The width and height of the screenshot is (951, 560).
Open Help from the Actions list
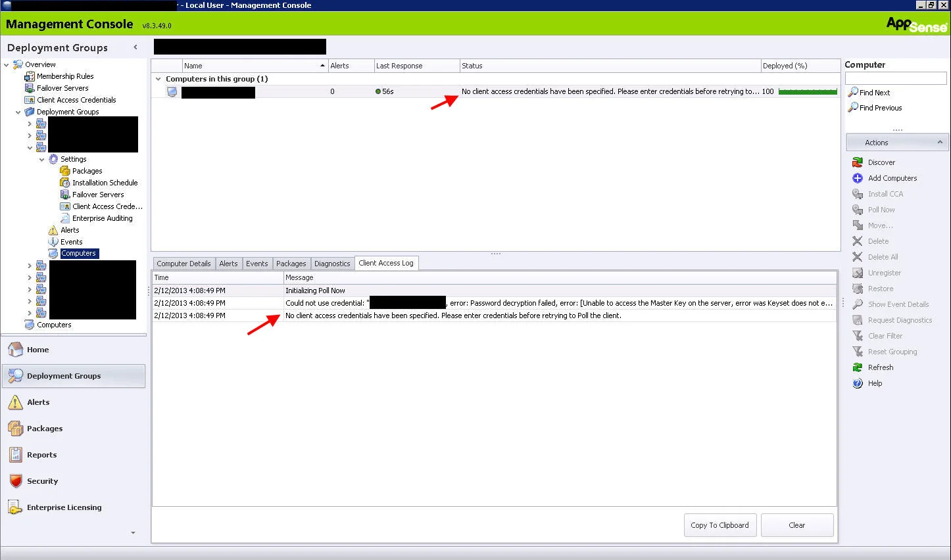[875, 383]
